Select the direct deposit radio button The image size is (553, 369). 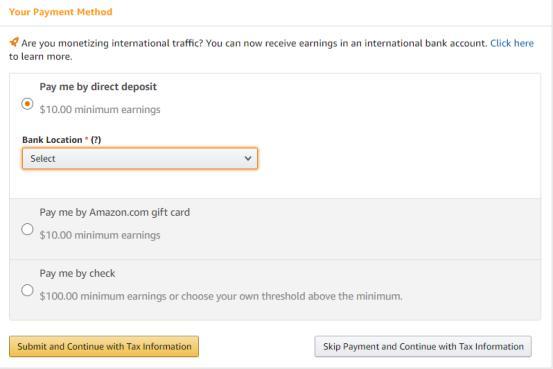click(x=27, y=104)
